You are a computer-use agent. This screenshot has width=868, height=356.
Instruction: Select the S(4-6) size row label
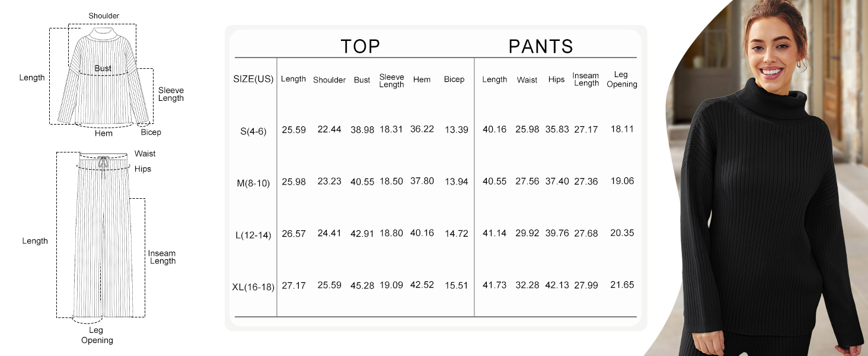pos(253,131)
